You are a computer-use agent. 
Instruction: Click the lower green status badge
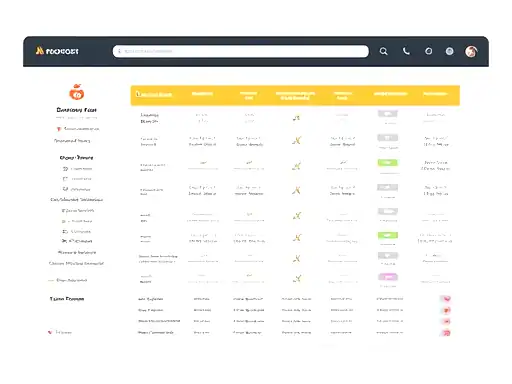click(x=387, y=235)
